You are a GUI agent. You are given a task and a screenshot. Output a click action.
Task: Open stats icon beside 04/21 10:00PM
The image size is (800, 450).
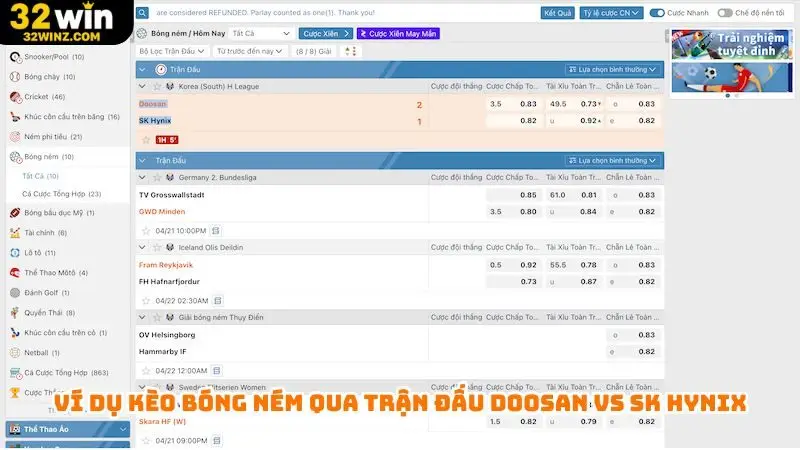(216, 231)
